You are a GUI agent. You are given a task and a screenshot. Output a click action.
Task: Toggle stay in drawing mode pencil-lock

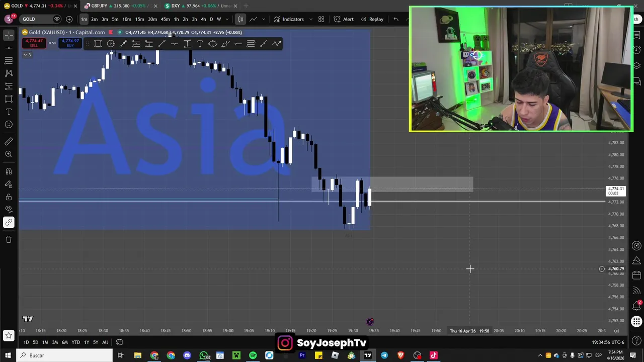click(9, 184)
